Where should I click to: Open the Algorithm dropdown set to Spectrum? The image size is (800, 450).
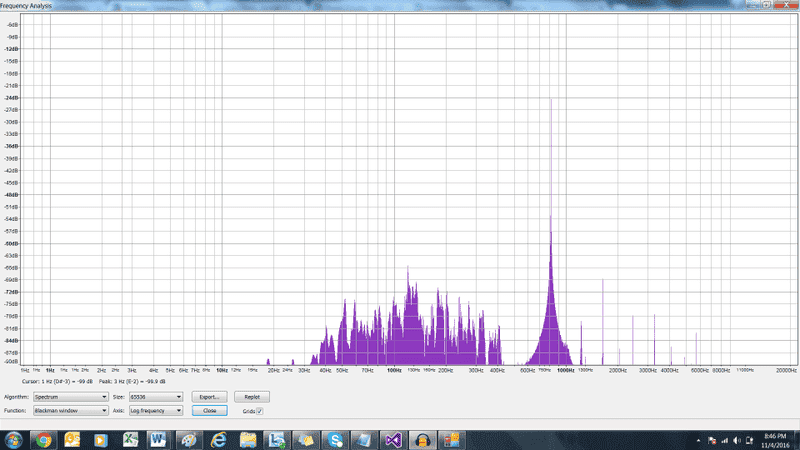click(69, 397)
